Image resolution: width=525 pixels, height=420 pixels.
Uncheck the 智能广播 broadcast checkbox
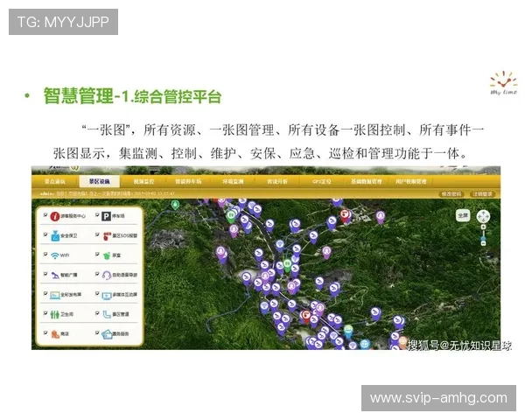(45, 274)
